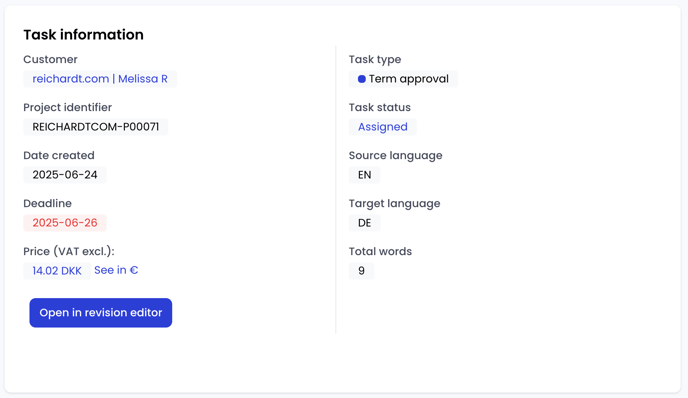Select the project identifier REICHARDTCOM-P00071

96,127
